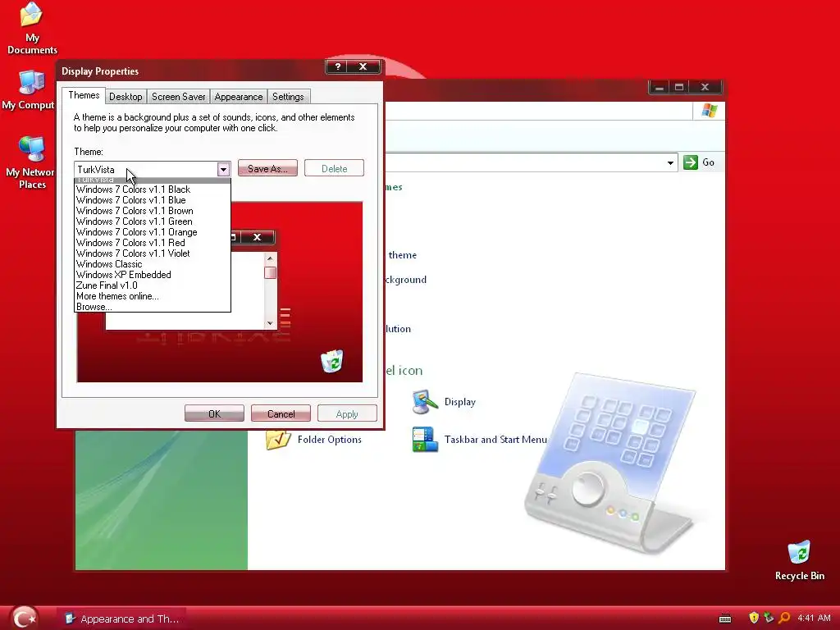Choose the Windows Classic theme
This screenshot has width=840, height=630.
152,264
